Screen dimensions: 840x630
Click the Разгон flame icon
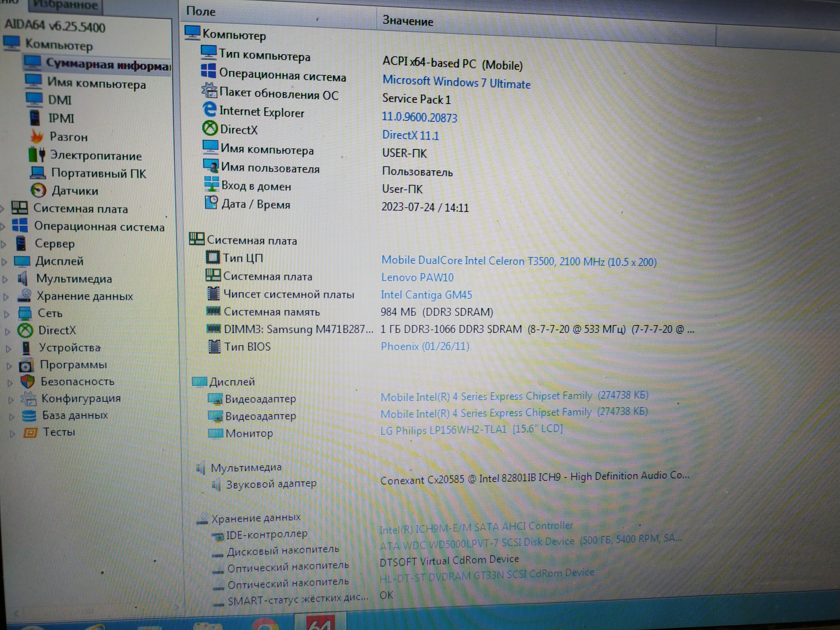coord(37,136)
